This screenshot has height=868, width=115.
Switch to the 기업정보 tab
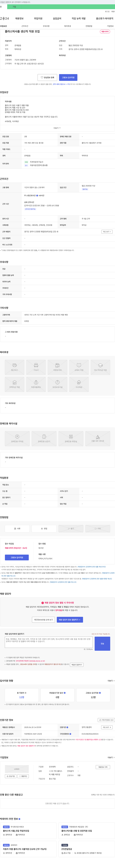pyautogui.click(x=110, y=26)
